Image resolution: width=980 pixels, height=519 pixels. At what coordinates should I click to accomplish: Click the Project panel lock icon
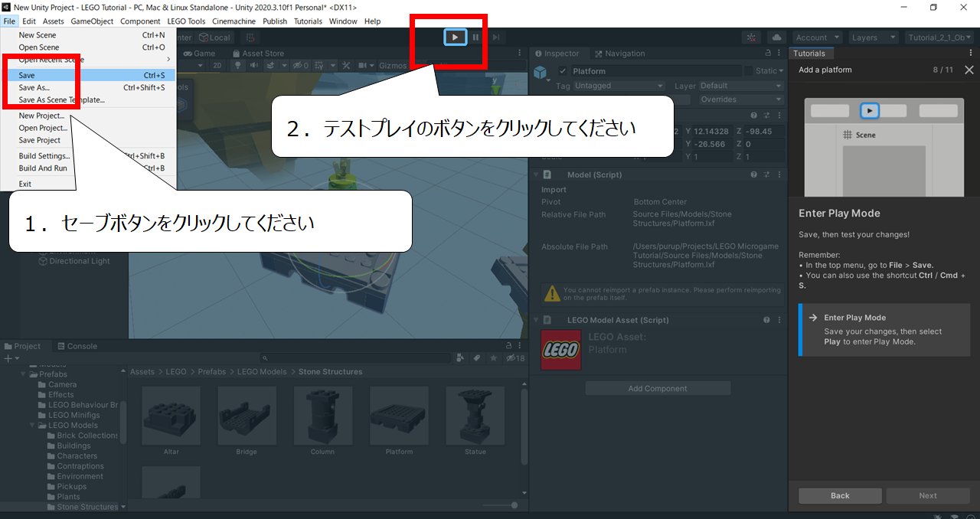(508, 346)
